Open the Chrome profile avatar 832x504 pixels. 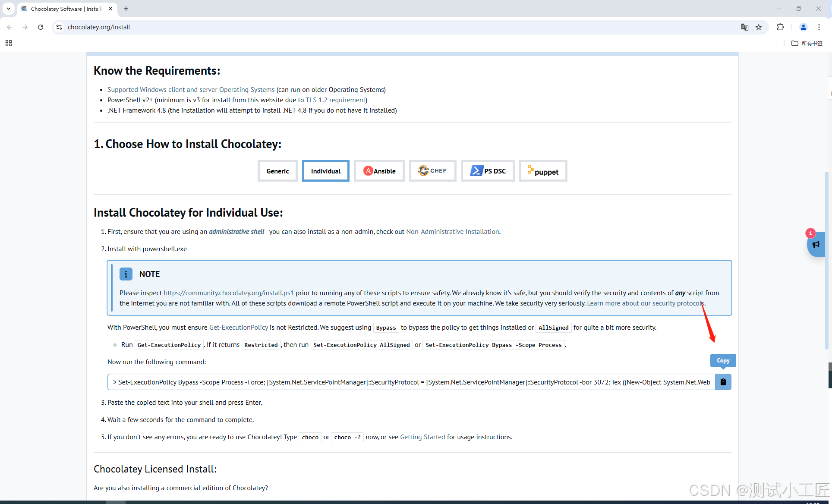[x=803, y=27]
